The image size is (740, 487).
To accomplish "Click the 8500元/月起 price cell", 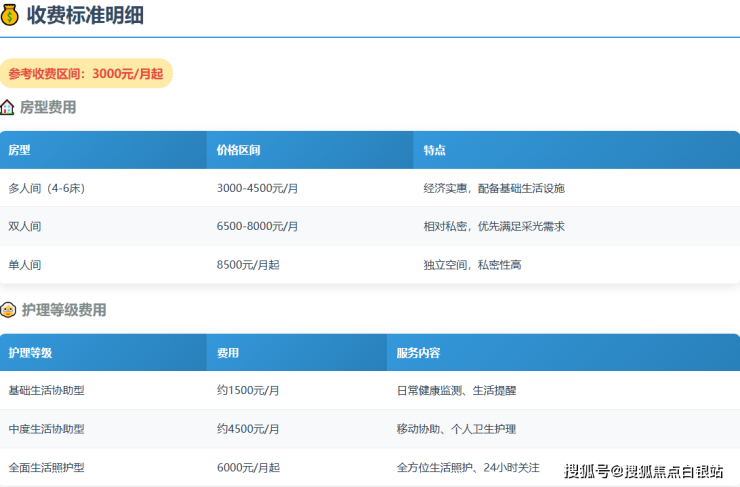I will [x=247, y=265].
